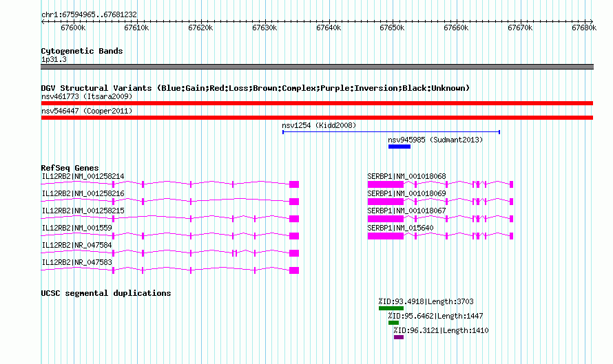613x364 pixels.
Task: Click the 67620k ruler tick label
Action: [200, 28]
